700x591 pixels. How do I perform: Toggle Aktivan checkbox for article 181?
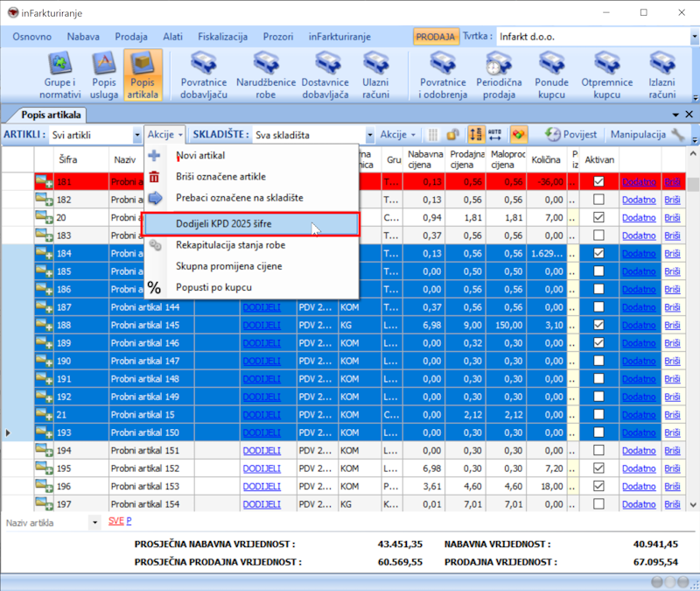pos(598,182)
